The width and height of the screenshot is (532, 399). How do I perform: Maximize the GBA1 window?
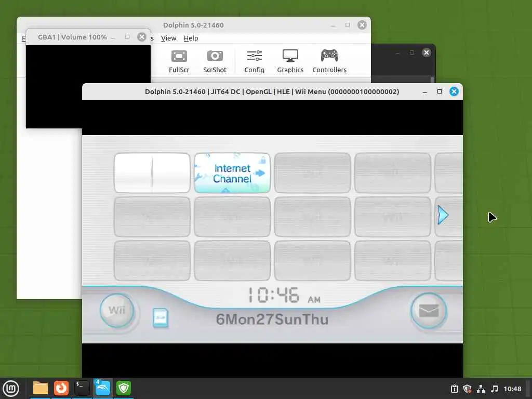127,37
